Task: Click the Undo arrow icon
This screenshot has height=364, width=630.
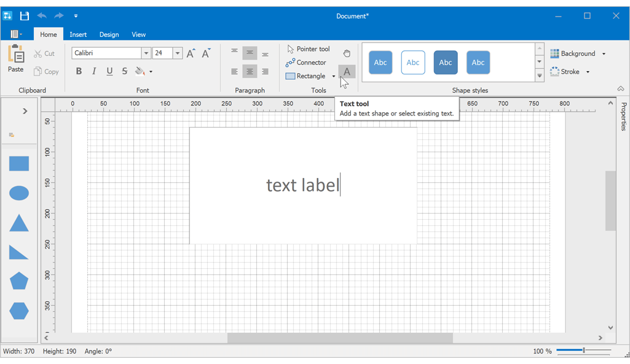Action: pos(41,15)
